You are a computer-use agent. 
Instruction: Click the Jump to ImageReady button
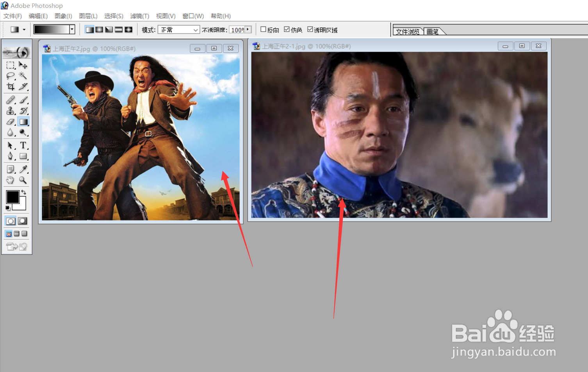tap(17, 246)
